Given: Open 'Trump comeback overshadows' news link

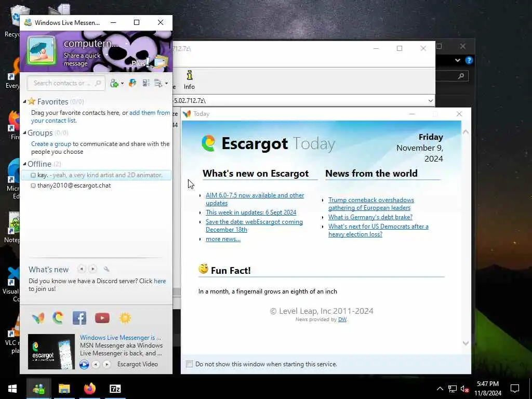Looking at the screenshot, I should [371, 204].
